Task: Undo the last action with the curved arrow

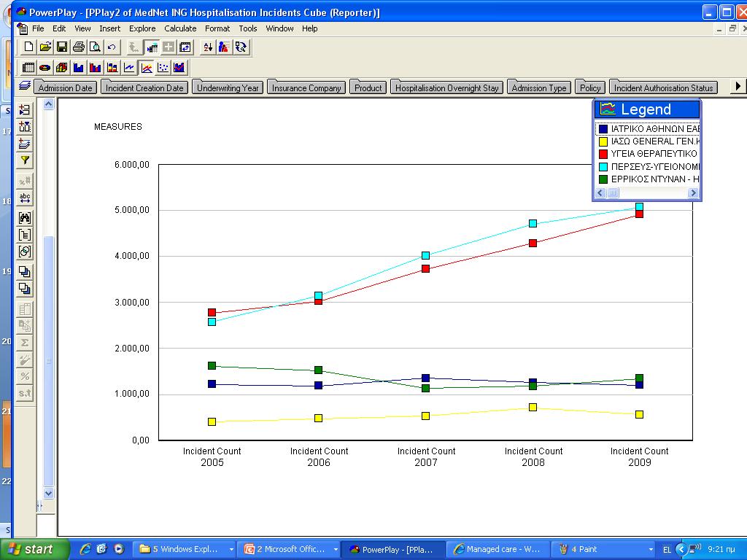Action: [112, 47]
